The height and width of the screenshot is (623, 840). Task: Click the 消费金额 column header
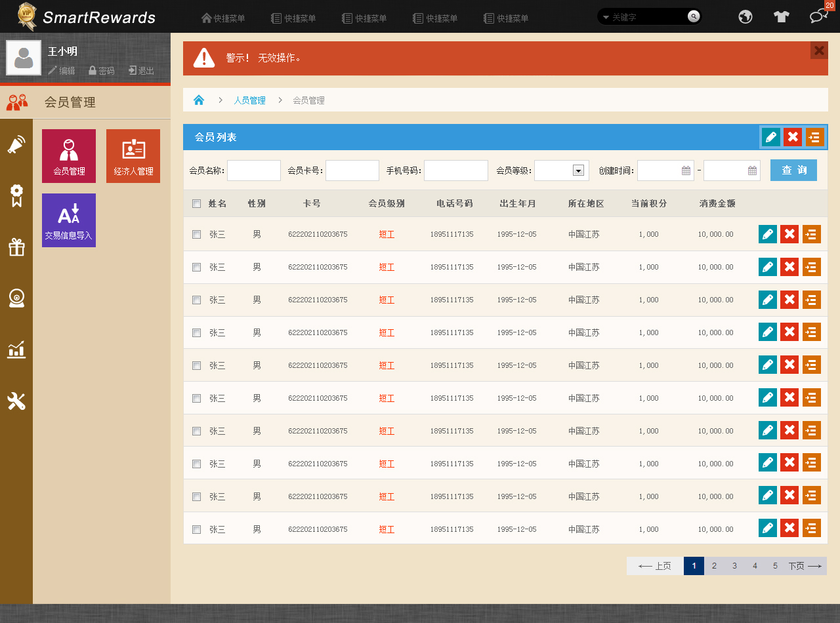point(717,204)
